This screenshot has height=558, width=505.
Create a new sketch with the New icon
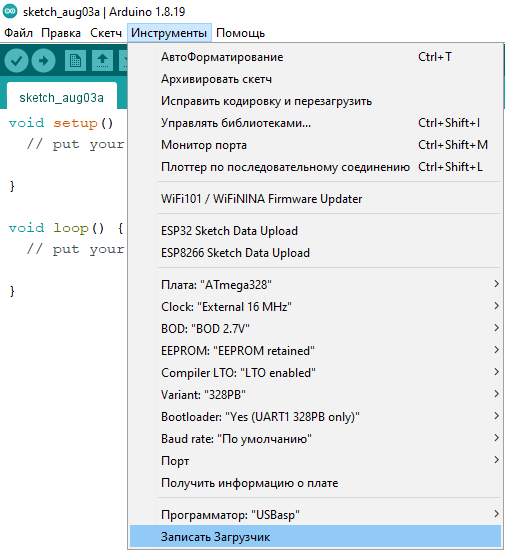[x=75, y=60]
